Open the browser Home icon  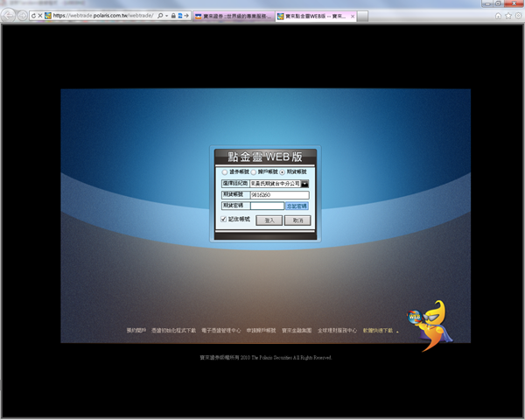pos(498,16)
